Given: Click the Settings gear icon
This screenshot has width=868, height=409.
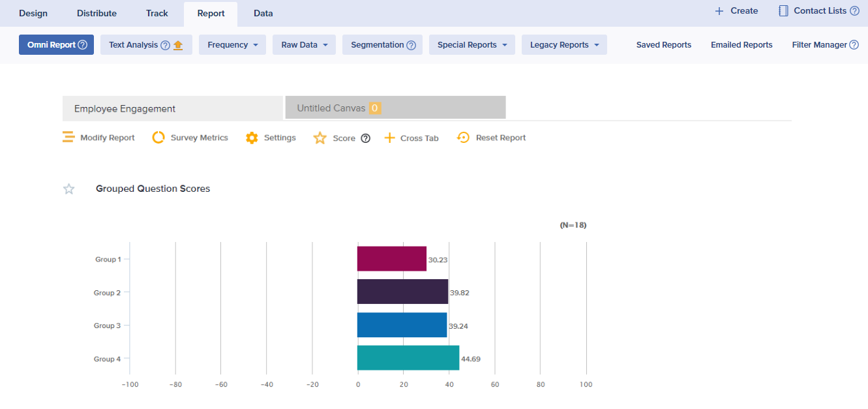Looking at the screenshot, I should 252,138.
